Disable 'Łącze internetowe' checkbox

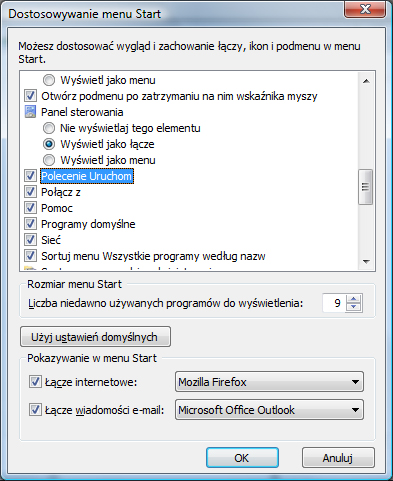tap(35, 382)
